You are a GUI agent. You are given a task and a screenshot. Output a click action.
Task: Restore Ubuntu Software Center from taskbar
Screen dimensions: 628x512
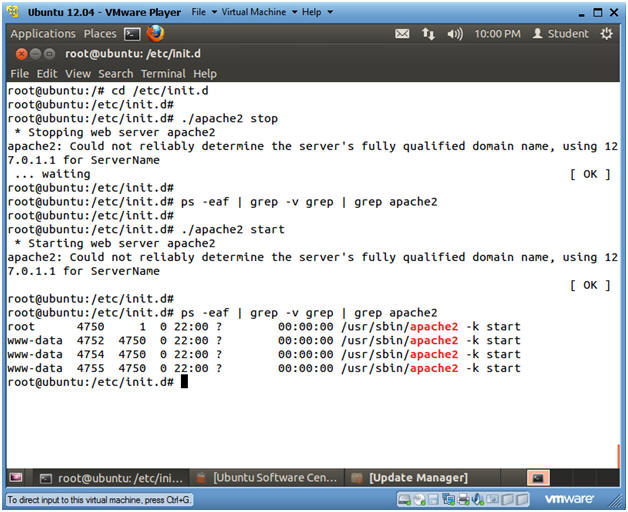point(267,478)
